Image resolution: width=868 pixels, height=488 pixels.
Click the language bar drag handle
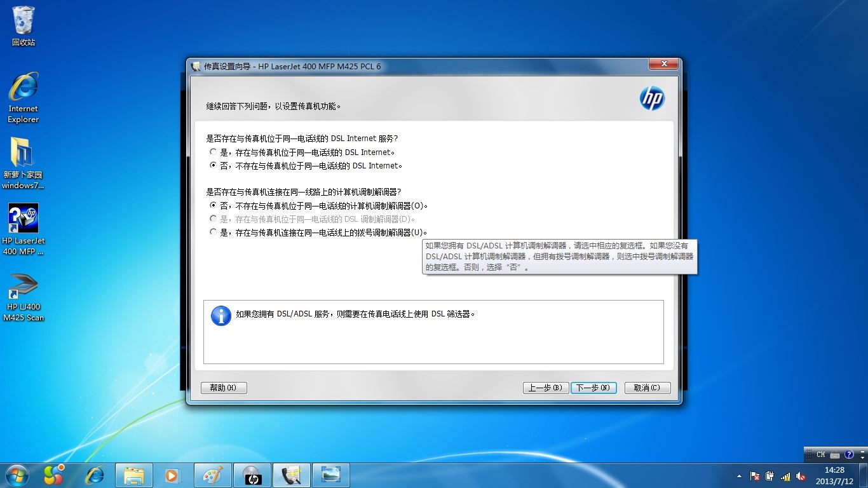point(809,454)
